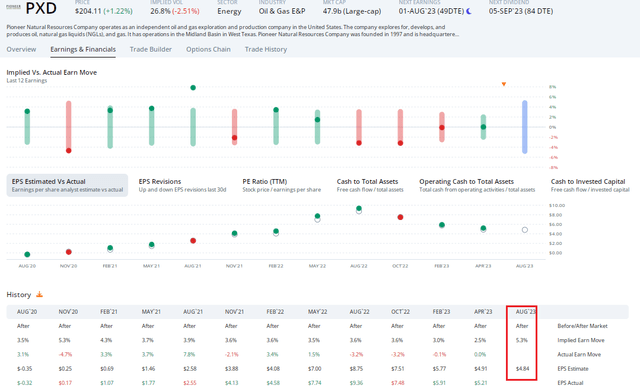Select the Earnings & Financials tab
Image resolution: width=640 pixels, height=392 pixels.
point(83,49)
